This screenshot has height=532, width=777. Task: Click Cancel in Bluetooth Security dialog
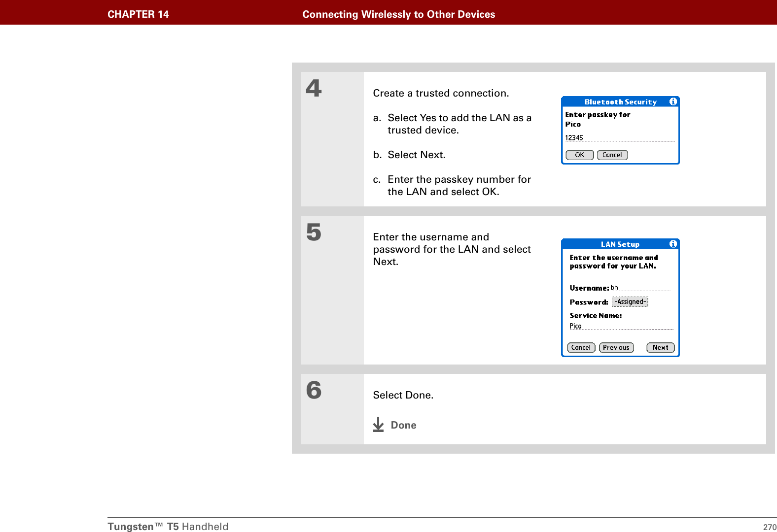click(612, 155)
